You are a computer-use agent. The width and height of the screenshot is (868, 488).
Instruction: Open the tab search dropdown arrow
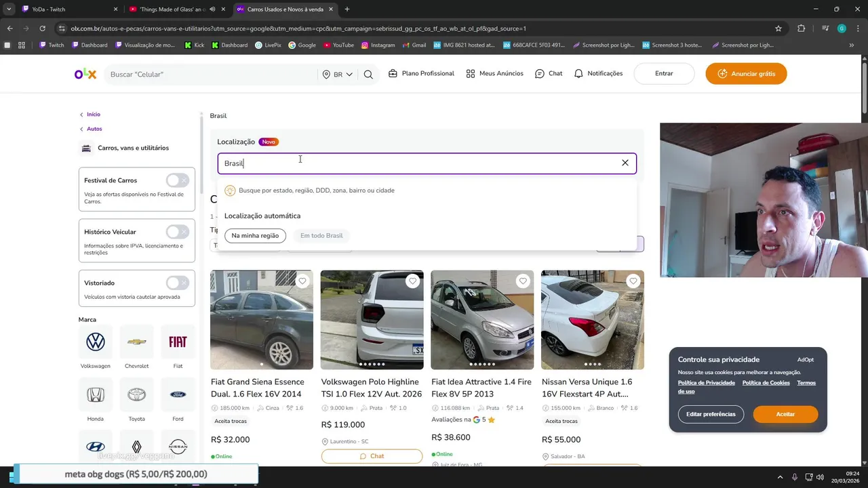(8, 9)
